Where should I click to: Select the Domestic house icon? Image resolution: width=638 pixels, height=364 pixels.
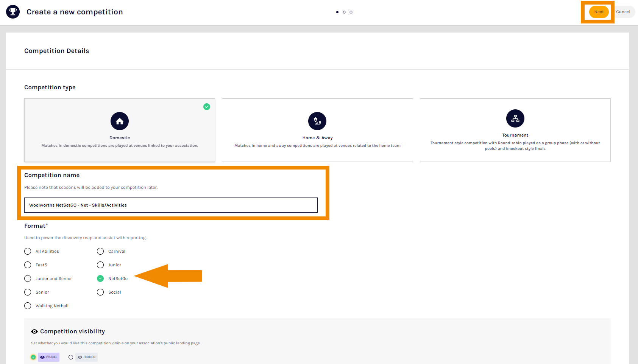coord(120,121)
